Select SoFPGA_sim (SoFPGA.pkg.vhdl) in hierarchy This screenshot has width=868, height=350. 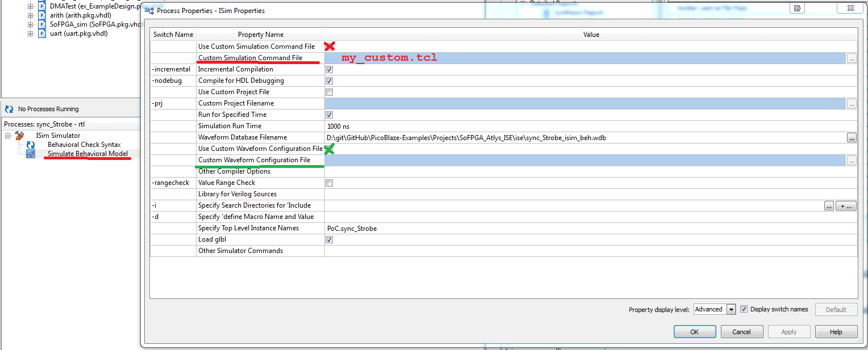(x=95, y=24)
